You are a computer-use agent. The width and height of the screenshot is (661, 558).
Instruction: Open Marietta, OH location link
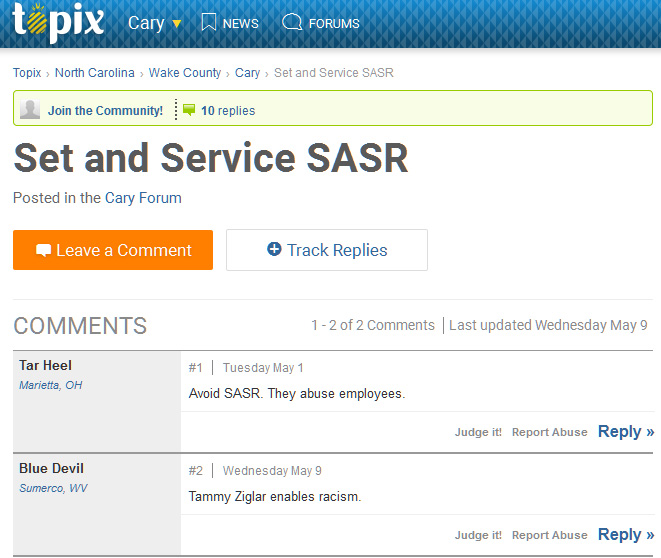[x=51, y=385]
